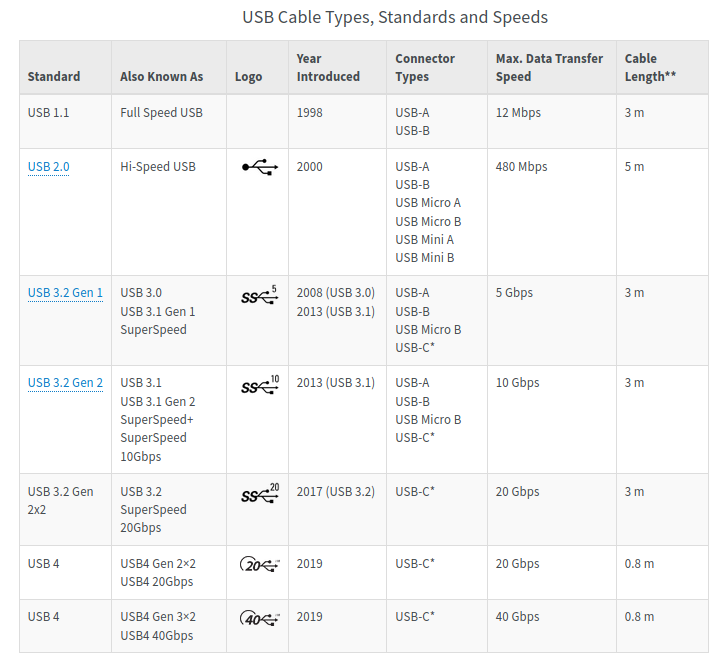Click the USB4 20Gbps logo icon
Screen dimensions: 724x669
point(260,564)
